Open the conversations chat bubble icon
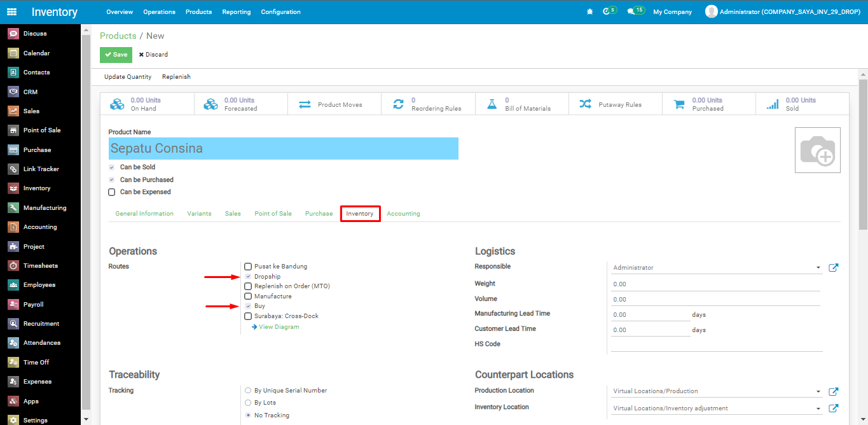868x425 pixels. point(631,11)
